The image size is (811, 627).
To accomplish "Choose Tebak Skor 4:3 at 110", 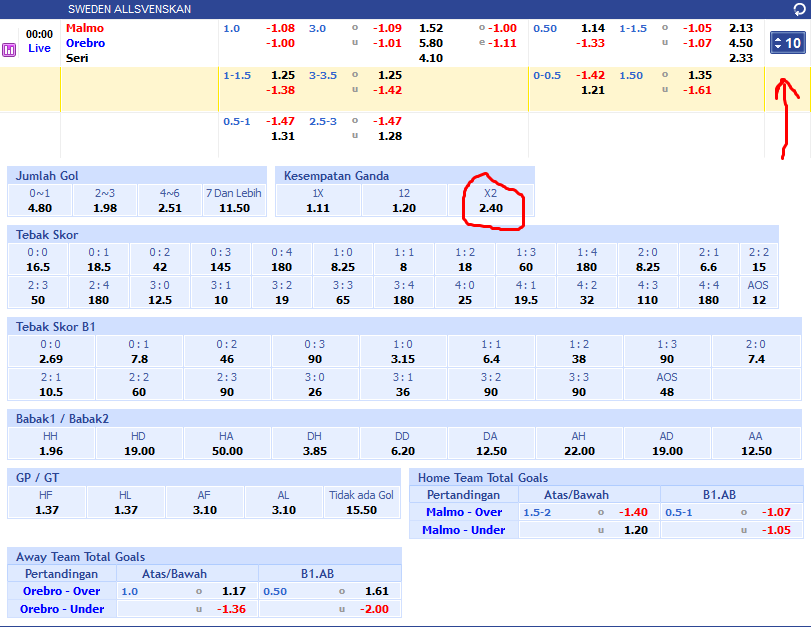I will coord(648,300).
